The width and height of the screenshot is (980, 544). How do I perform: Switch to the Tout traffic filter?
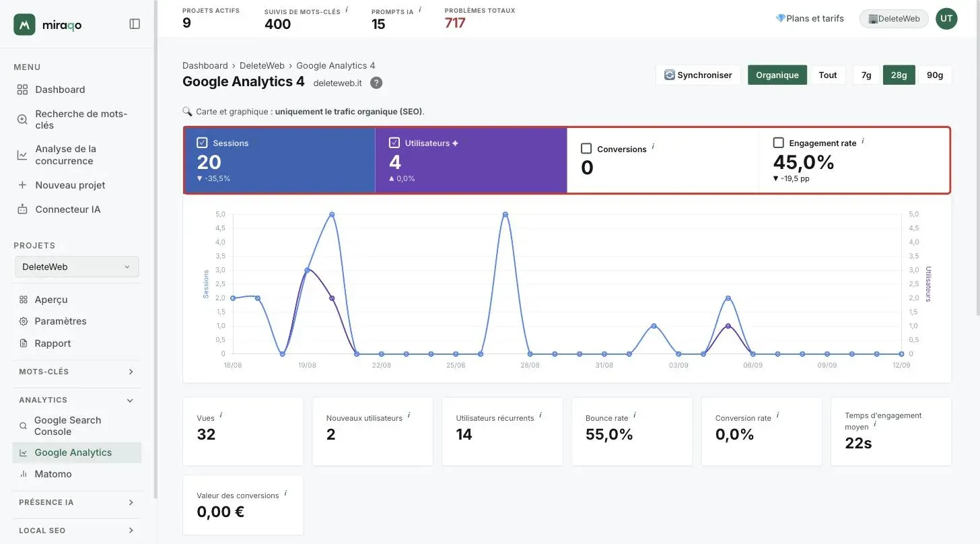[x=828, y=75]
